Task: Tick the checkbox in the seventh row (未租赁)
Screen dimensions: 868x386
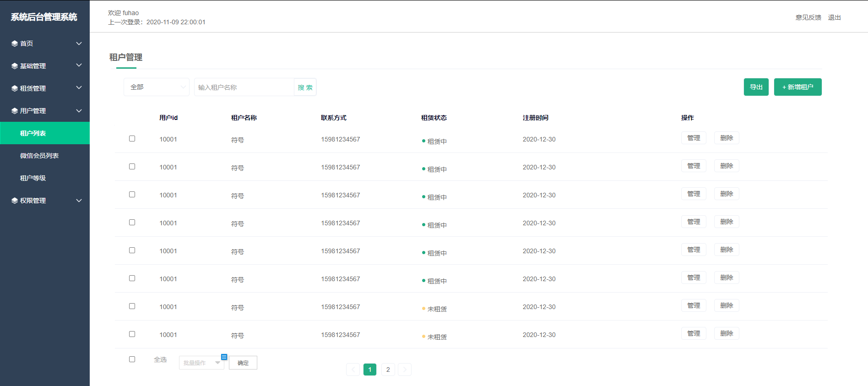Action: point(132,306)
